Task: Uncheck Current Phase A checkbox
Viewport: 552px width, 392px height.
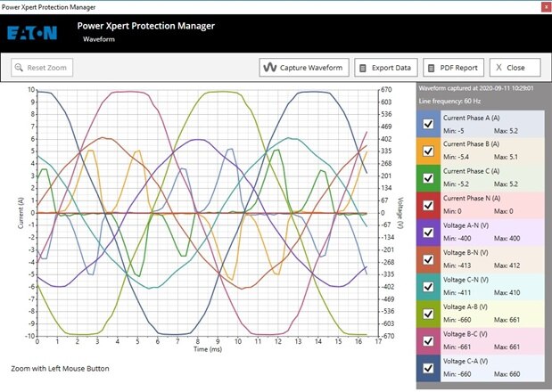Action: 428,124
